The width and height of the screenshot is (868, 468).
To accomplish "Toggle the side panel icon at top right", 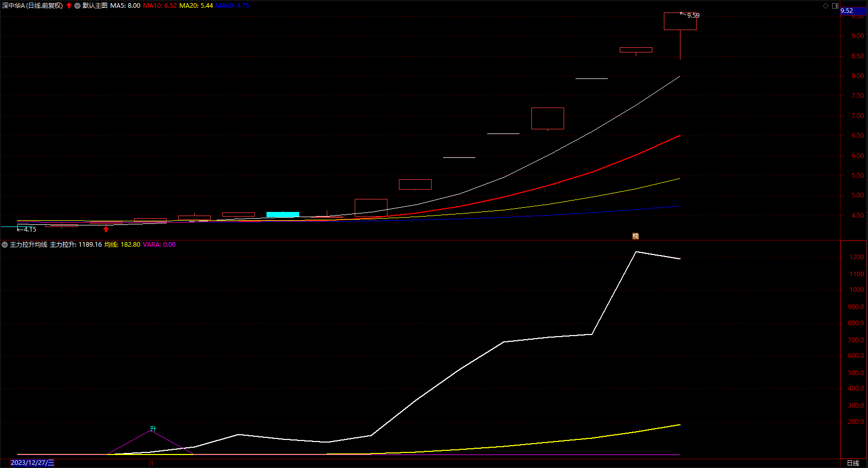I will [835, 6].
